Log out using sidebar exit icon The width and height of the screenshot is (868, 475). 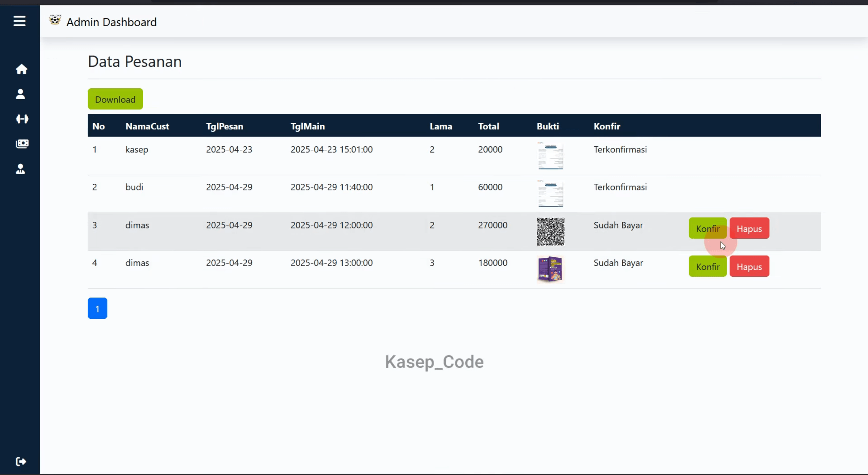pos(21,461)
